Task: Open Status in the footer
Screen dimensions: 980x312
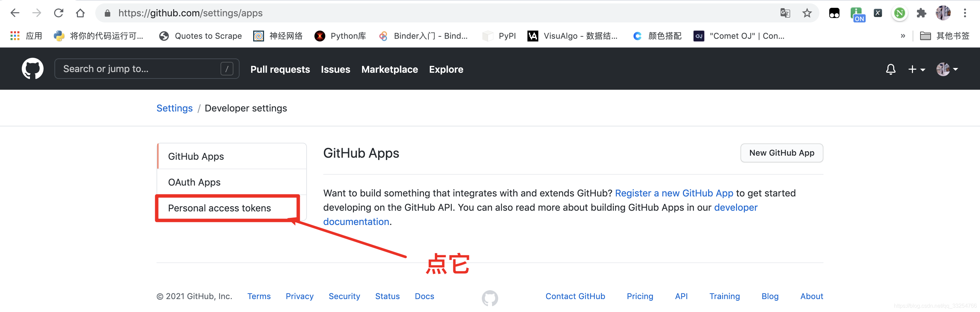Action: (387, 296)
